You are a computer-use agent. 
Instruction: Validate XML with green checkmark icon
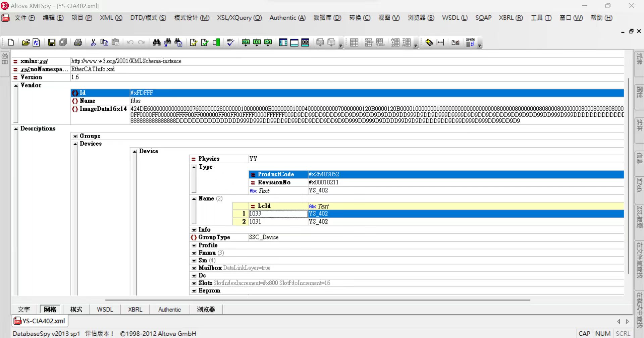(x=205, y=43)
